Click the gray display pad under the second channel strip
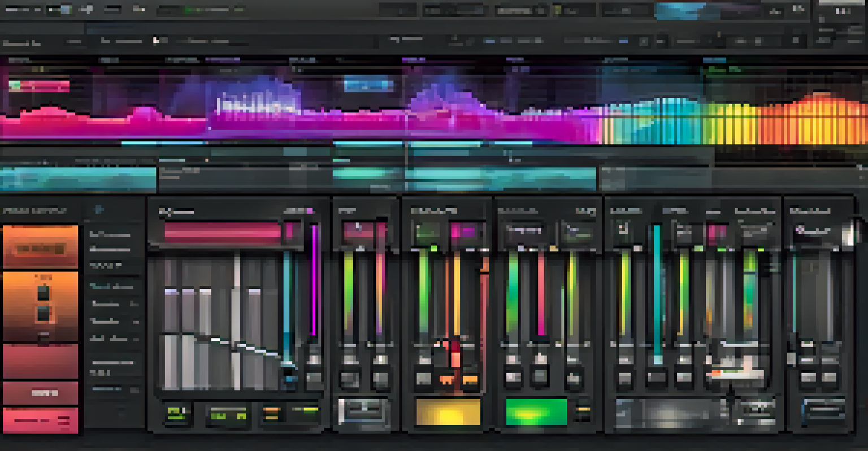868x451 pixels. [x=364, y=411]
